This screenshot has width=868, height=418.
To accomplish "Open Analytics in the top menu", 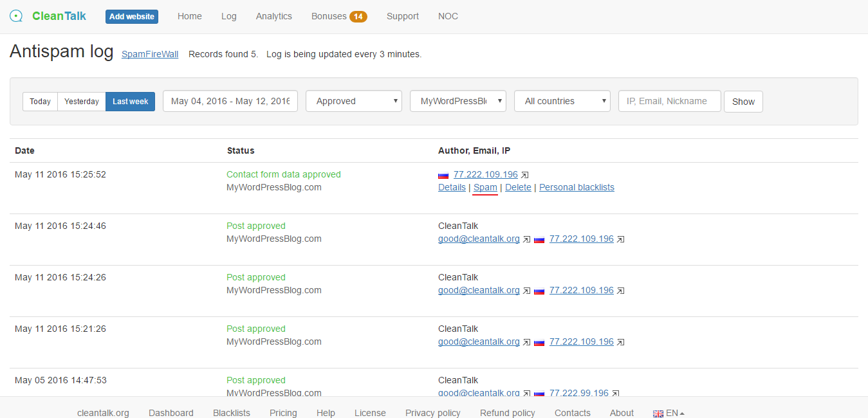I will click(274, 16).
